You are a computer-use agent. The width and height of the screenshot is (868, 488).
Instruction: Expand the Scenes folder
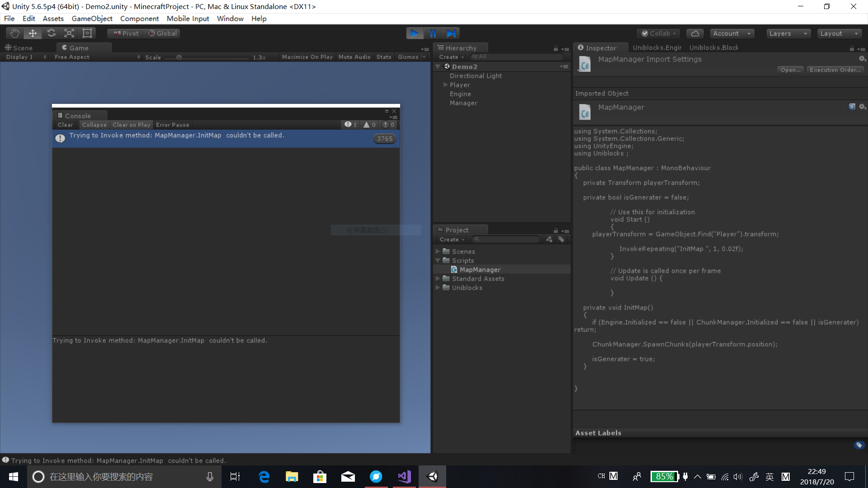(x=438, y=251)
